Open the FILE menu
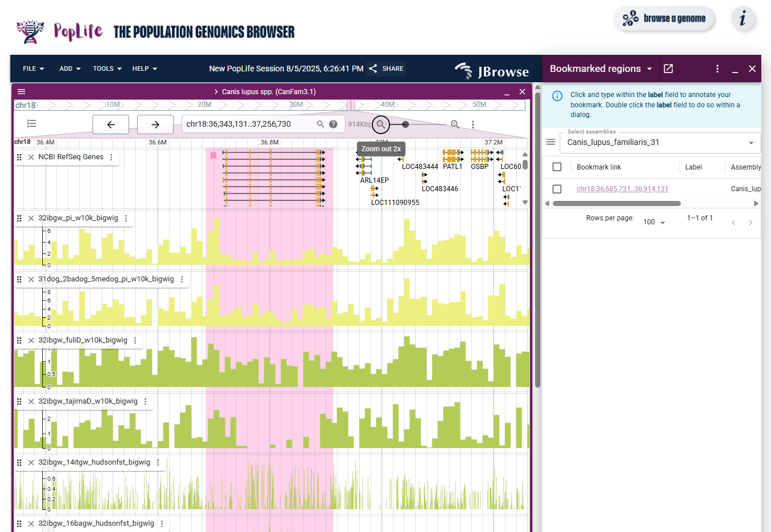The image size is (771, 532). pos(34,69)
